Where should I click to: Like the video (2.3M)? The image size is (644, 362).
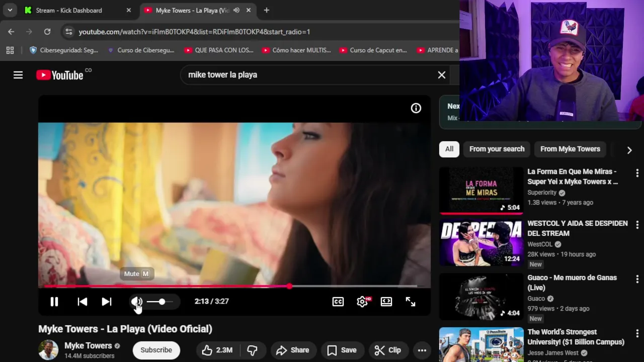(x=217, y=350)
